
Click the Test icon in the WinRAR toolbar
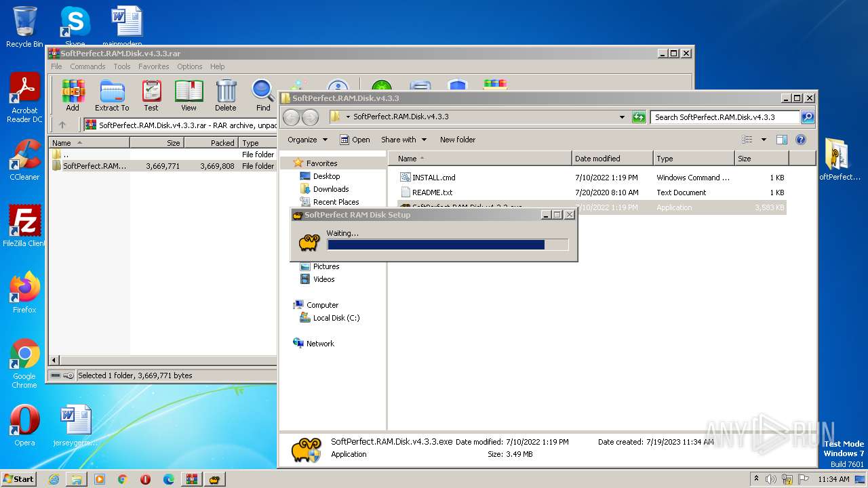[x=151, y=95]
